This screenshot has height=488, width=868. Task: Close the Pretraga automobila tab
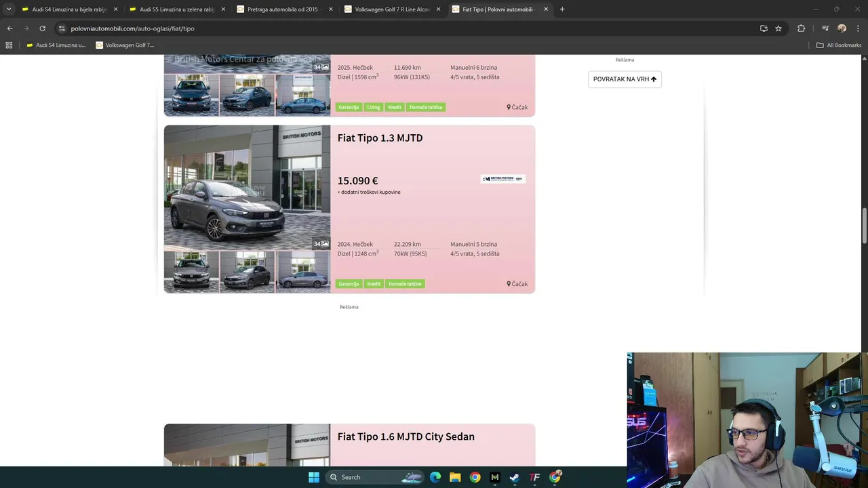[331, 9]
